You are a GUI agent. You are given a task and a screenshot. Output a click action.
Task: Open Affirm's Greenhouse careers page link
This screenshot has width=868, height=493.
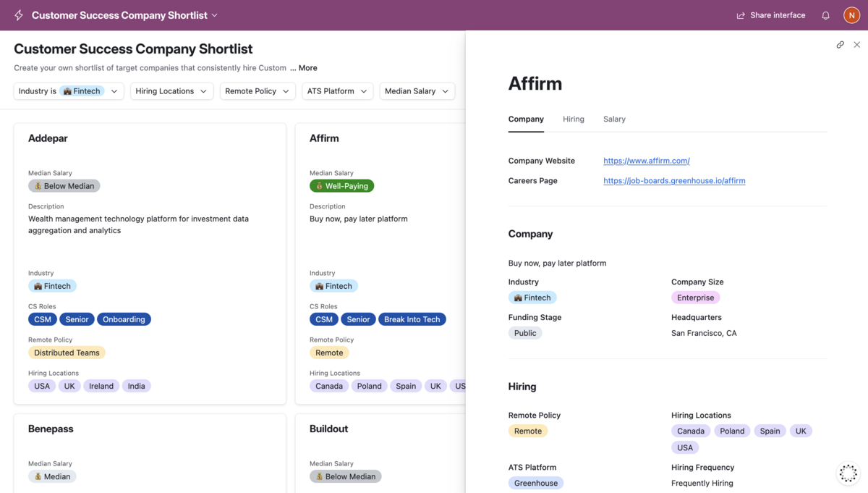673,180
